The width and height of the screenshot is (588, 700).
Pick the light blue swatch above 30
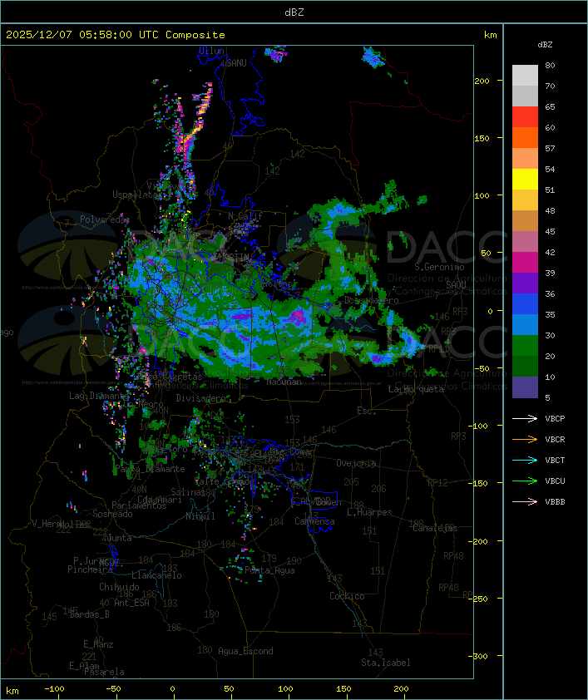(525, 324)
